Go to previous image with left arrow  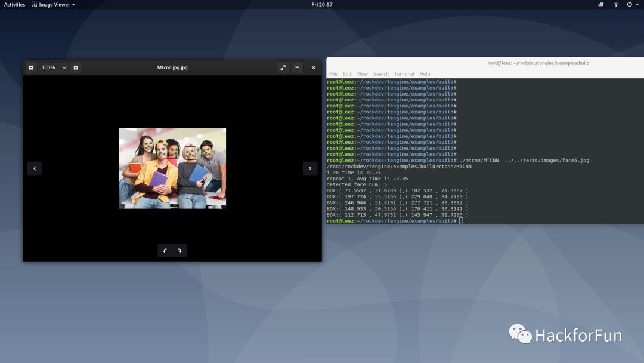[x=35, y=168]
